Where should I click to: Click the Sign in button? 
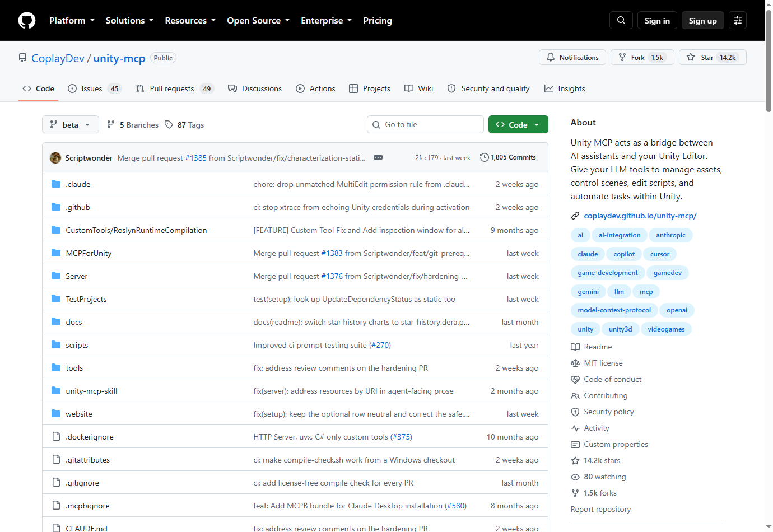tap(657, 20)
